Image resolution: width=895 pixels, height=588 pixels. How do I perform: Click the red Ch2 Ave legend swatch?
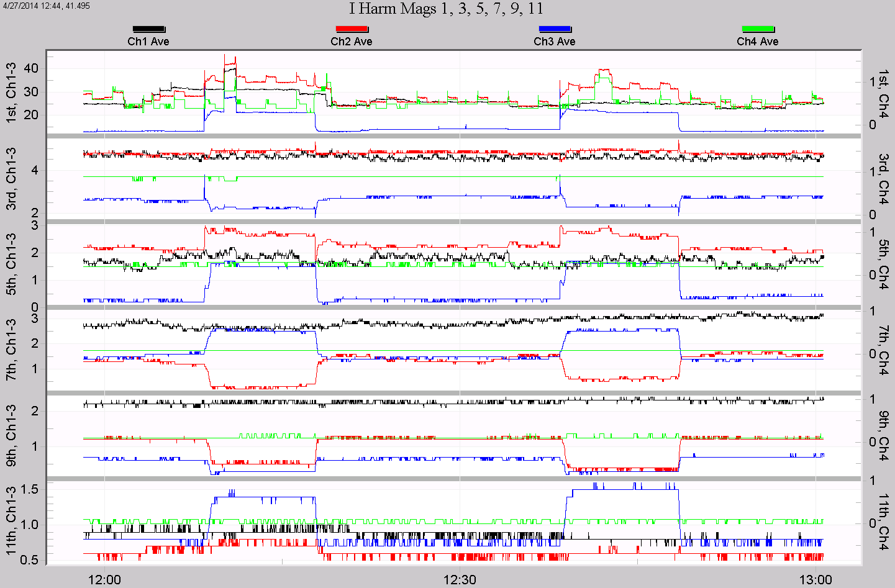(352, 29)
